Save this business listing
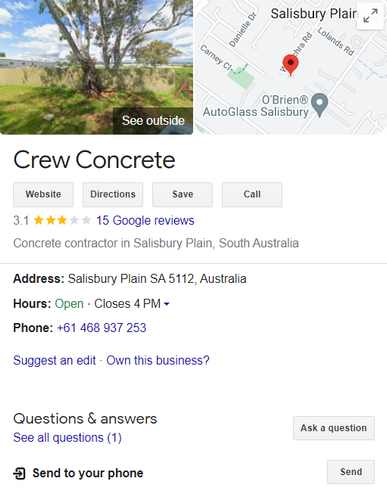This screenshot has height=500, width=387. point(182,194)
